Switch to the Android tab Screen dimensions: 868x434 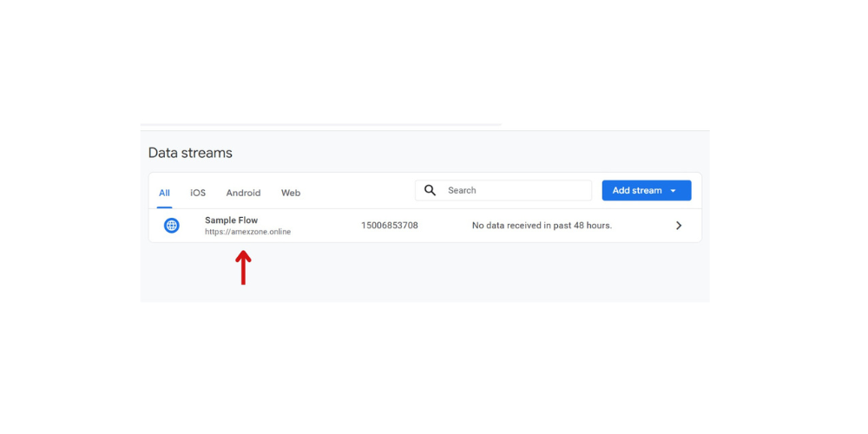pyautogui.click(x=243, y=194)
